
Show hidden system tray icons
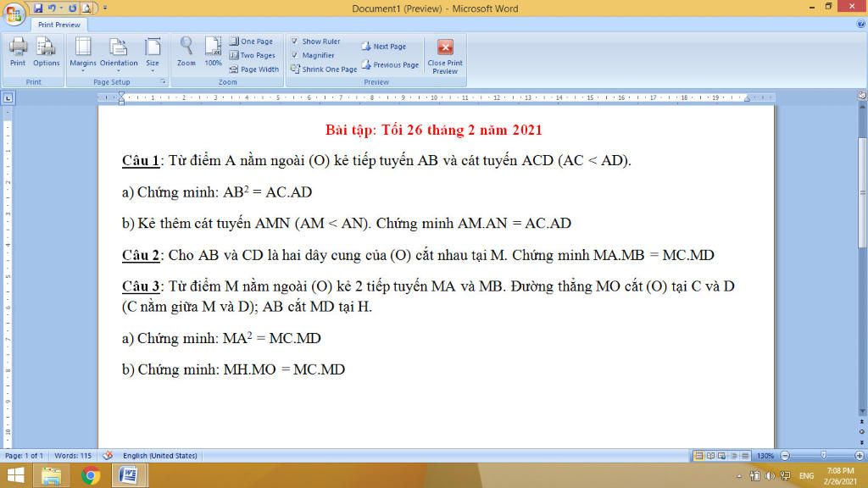[739, 476]
